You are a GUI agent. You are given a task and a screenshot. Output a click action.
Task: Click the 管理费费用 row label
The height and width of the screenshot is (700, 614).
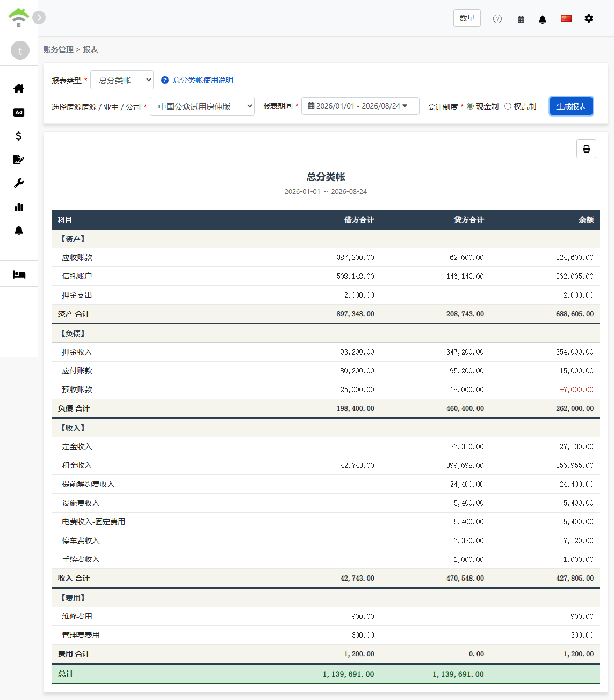(81, 635)
